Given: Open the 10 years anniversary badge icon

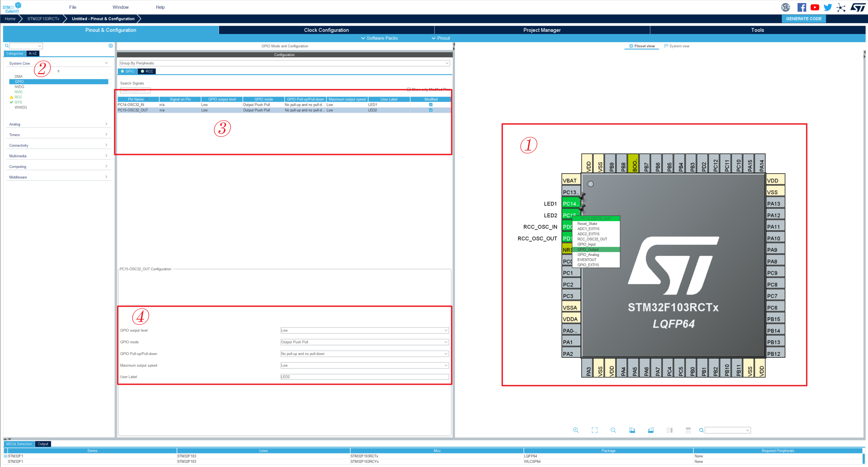Looking at the screenshot, I should click(x=785, y=7).
